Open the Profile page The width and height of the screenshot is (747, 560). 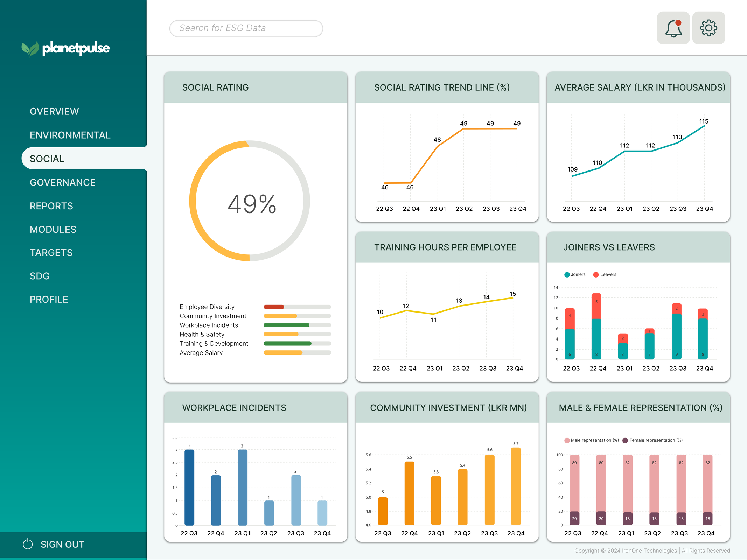[49, 300]
